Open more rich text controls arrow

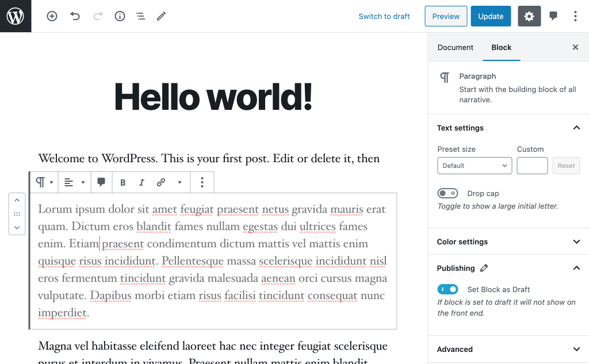(x=179, y=182)
